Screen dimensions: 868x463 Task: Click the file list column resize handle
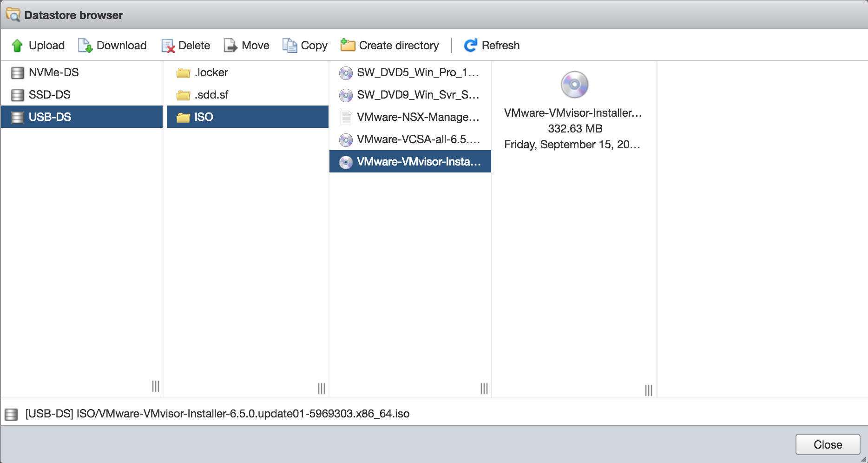[484, 389]
